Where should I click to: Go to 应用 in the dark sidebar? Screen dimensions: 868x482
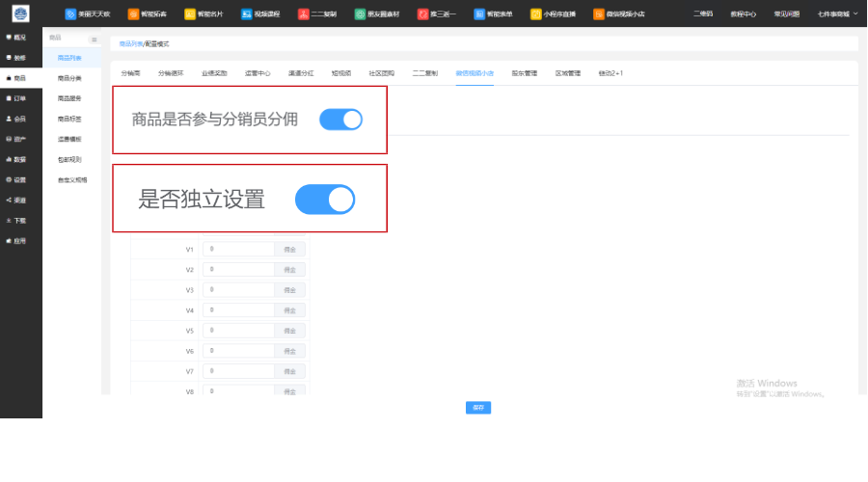[x=16, y=241]
